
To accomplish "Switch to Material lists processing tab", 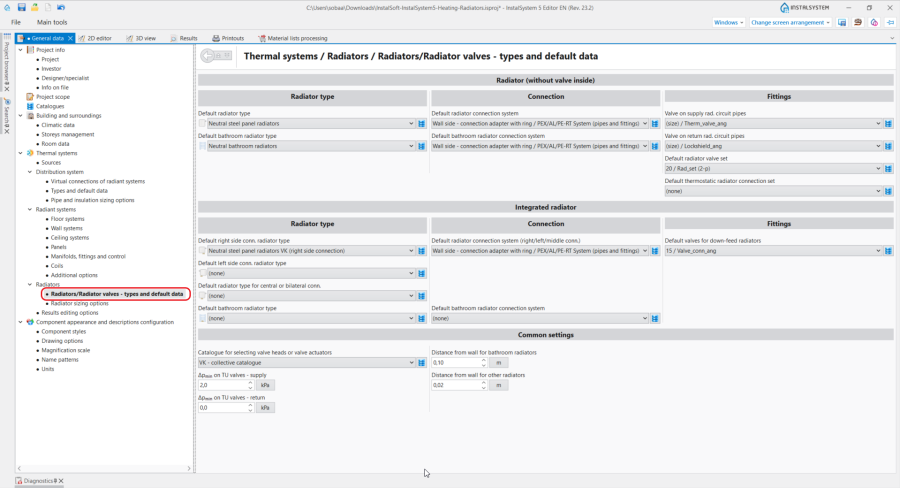I will pos(293,38).
